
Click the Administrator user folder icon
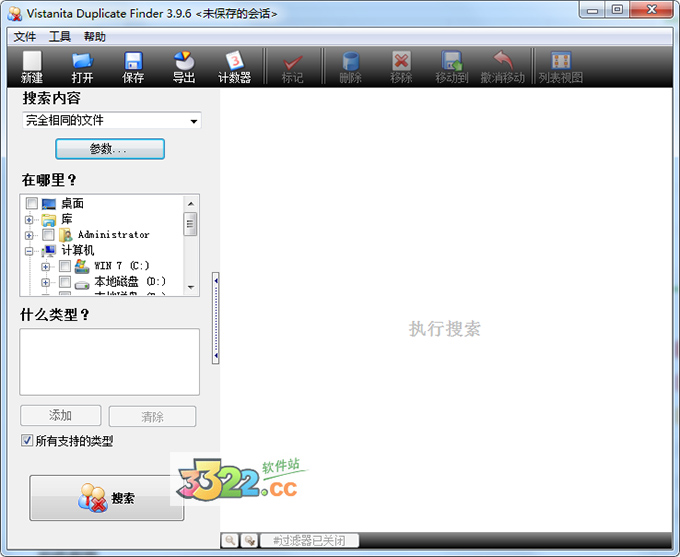[x=65, y=235]
